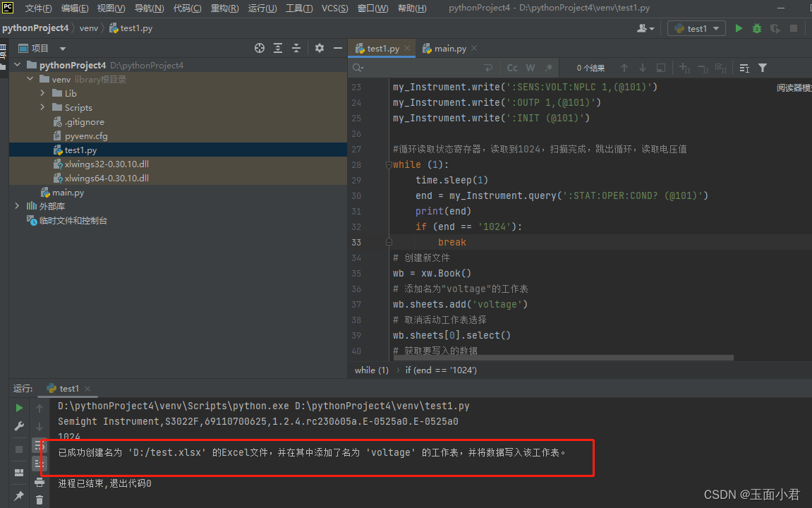
Task: Click 'while (1)' in code breadcrumb
Action: [371, 370]
